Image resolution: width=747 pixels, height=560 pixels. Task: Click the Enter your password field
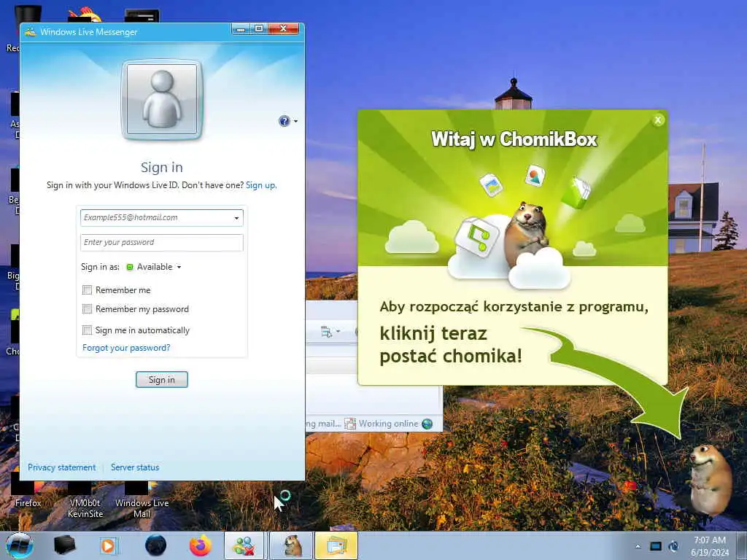(162, 242)
